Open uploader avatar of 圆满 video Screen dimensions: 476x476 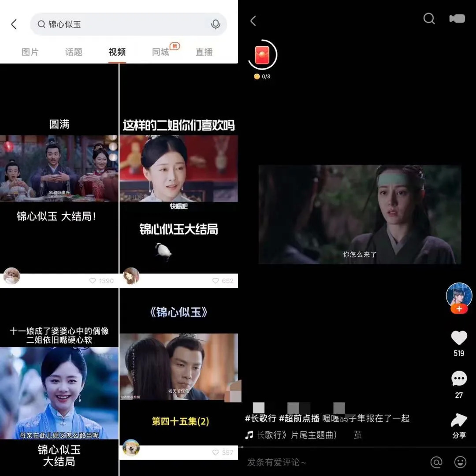pyautogui.click(x=11, y=276)
